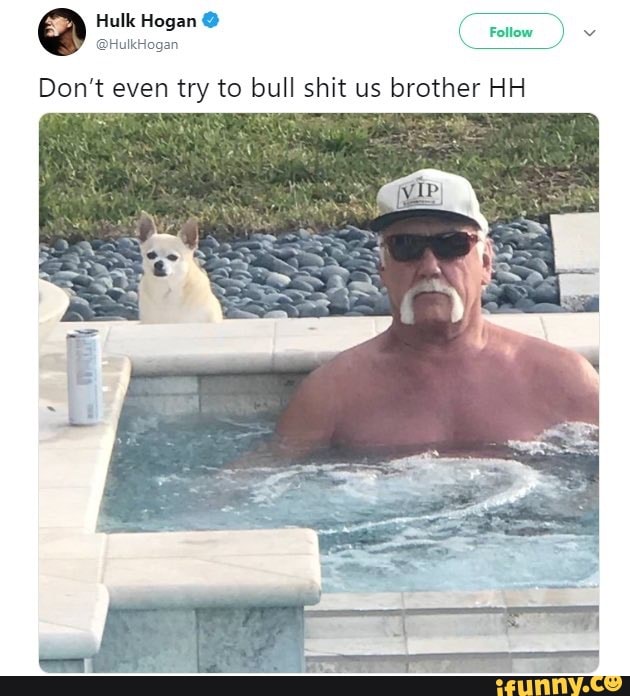Click the ifunny.co watermark logo
This screenshot has height=696, width=630.
[559, 686]
